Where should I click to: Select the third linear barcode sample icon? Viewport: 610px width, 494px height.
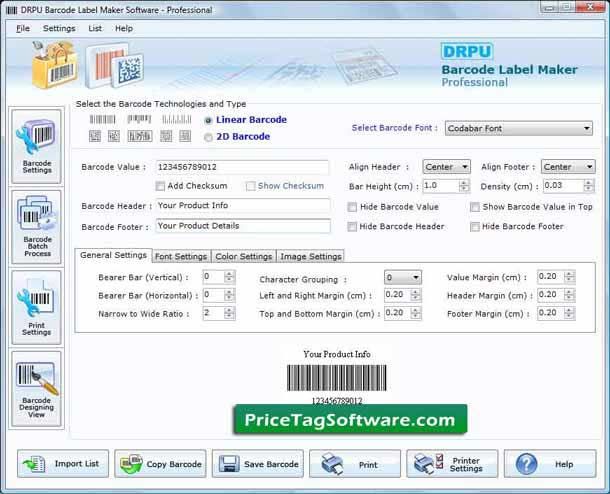177,119
